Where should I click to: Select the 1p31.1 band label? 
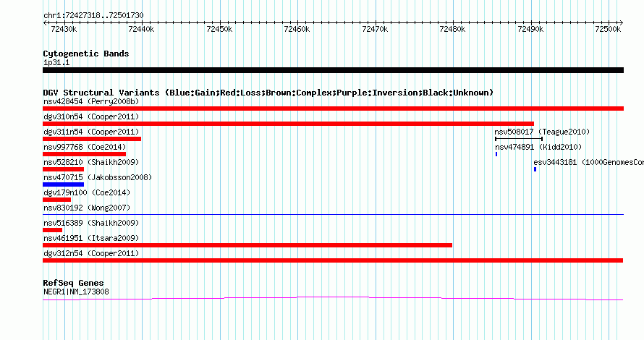(56, 63)
